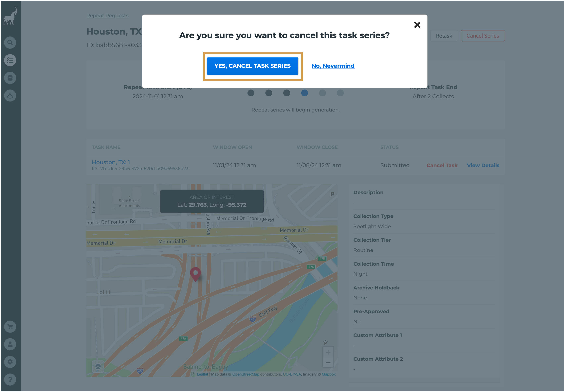View Details of Houston, TX: 1 task

483,165
